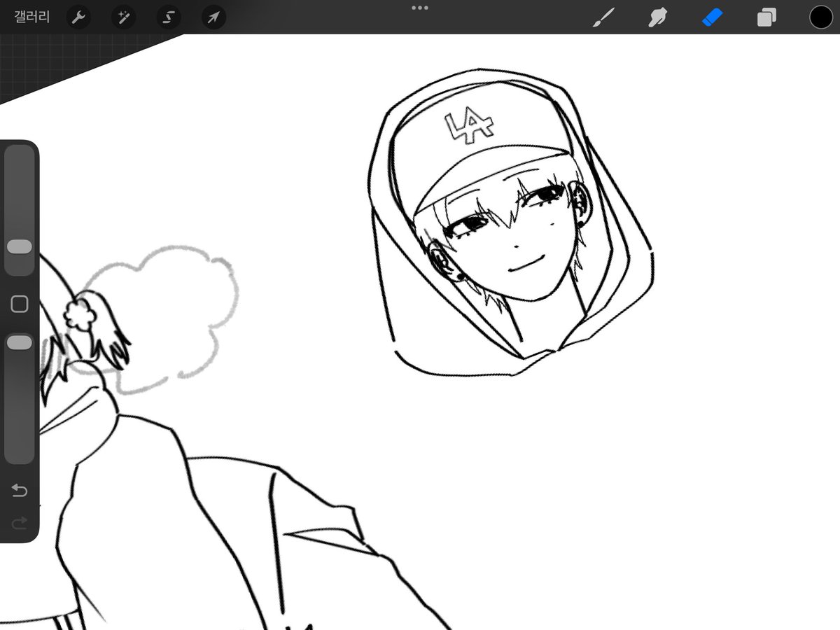Screen dimensions: 840x630
Task: Click the brush opacity slider handle
Action: click(x=20, y=342)
